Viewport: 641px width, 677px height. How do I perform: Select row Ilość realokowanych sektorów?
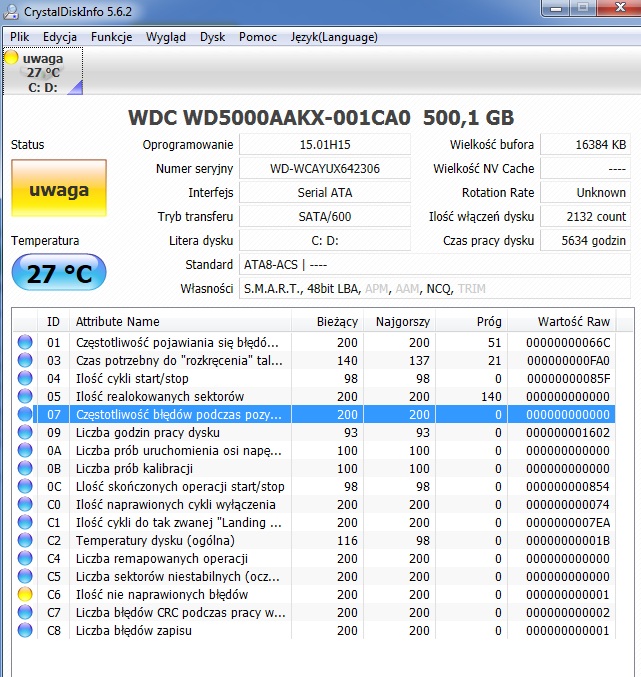314,396
